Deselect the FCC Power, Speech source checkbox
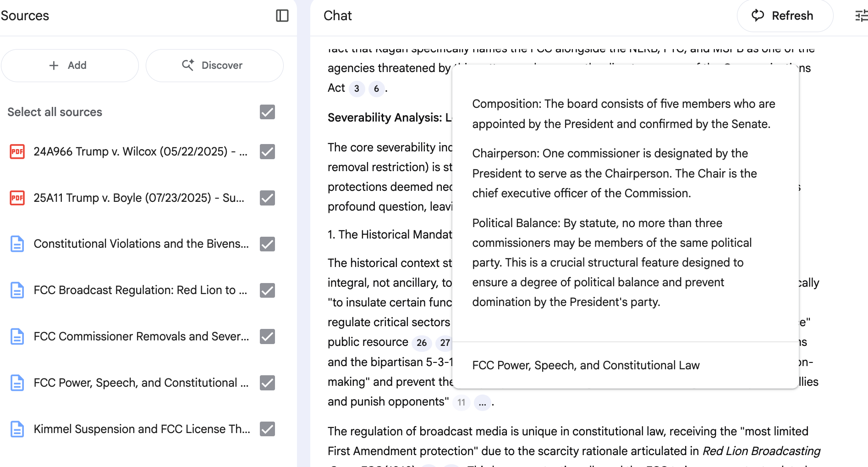The width and height of the screenshot is (868, 467). coord(267,383)
